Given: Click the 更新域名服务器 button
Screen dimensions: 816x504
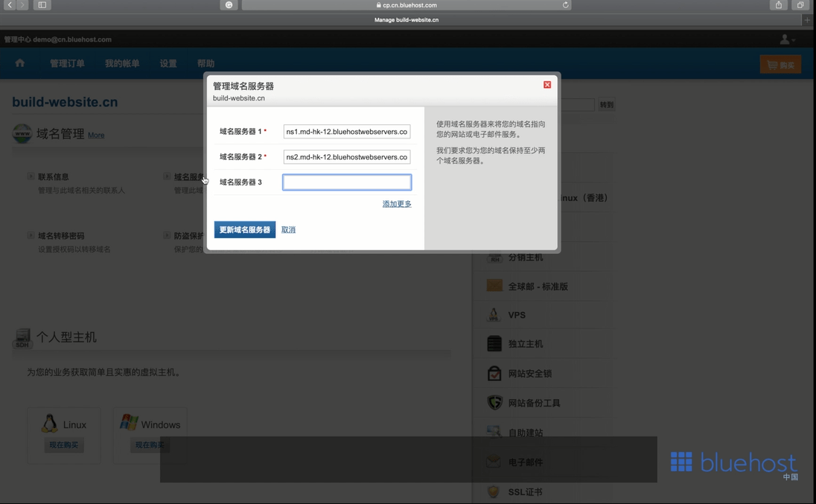Looking at the screenshot, I should pos(245,229).
